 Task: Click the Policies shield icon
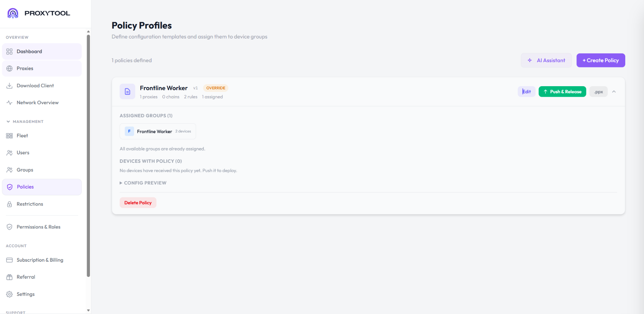tap(10, 187)
